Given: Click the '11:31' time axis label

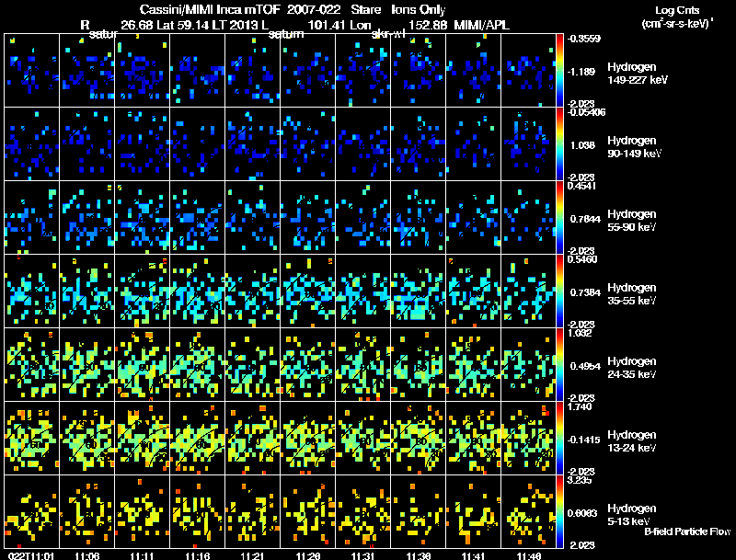Looking at the screenshot, I should tap(362, 555).
